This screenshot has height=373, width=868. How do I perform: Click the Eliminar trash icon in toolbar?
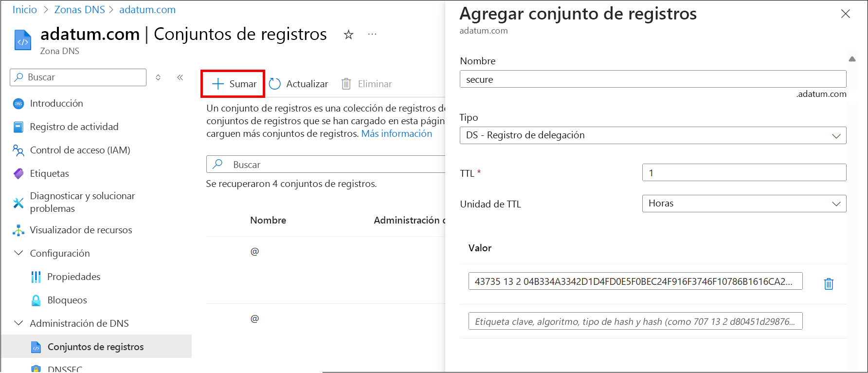tap(346, 84)
